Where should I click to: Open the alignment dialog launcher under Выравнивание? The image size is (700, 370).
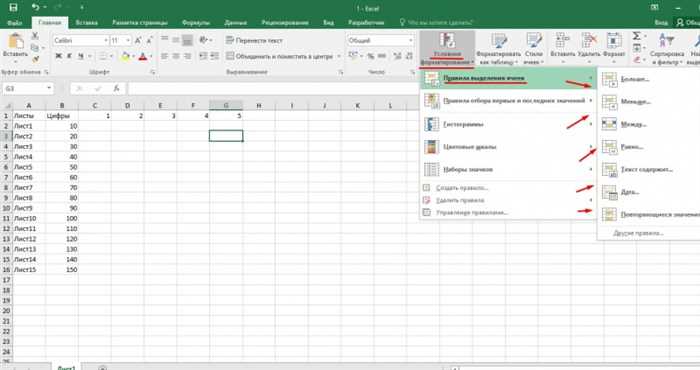(341, 72)
